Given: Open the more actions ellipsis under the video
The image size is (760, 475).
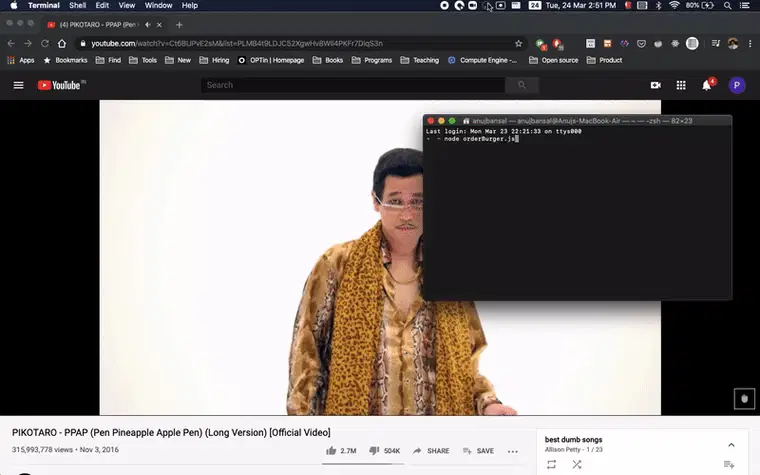Looking at the screenshot, I should (513, 451).
